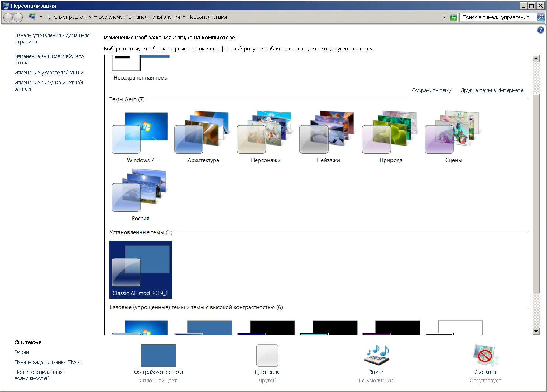This screenshot has width=547, height=392.
Task: Click Сохранить тему link
Action: click(431, 90)
